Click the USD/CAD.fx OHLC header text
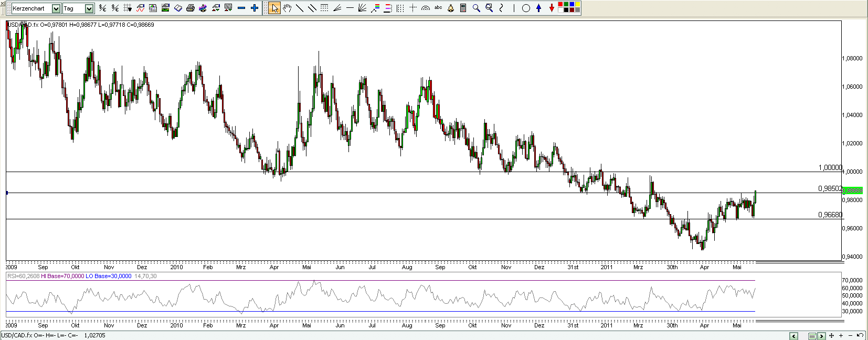This screenshot has height=340, width=868. [81, 25]
